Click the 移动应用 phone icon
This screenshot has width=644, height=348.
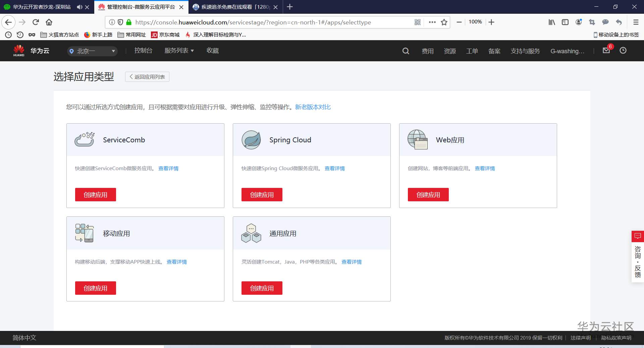click(85, 233)
